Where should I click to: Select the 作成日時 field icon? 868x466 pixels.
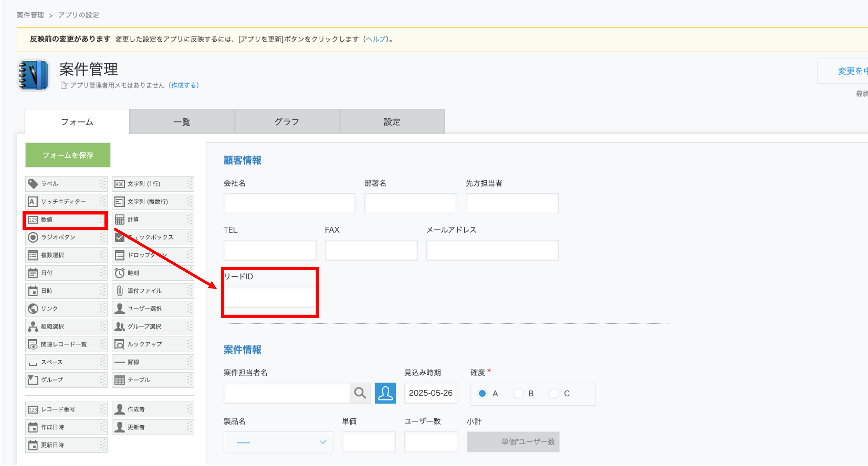33,428
